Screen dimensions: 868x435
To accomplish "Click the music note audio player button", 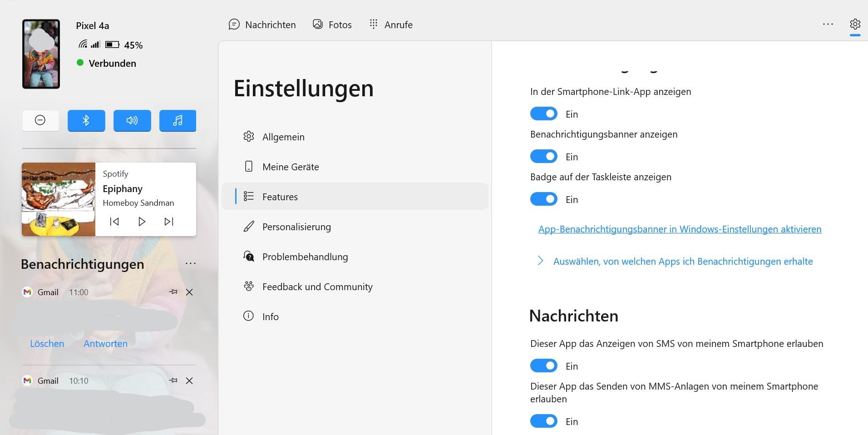I will pos(178,120).
